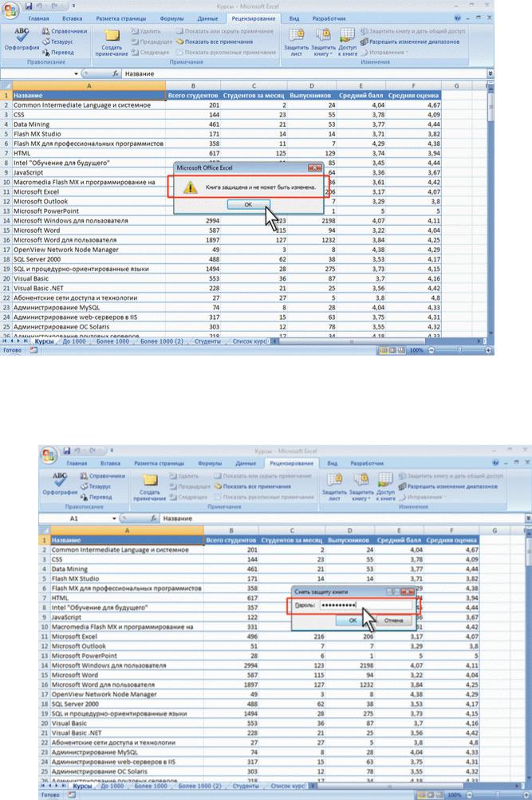Select sheet tab 'Более 1000 (2)' in top window
This screenshot has height=800, width=532.
(x=162, y=341)
